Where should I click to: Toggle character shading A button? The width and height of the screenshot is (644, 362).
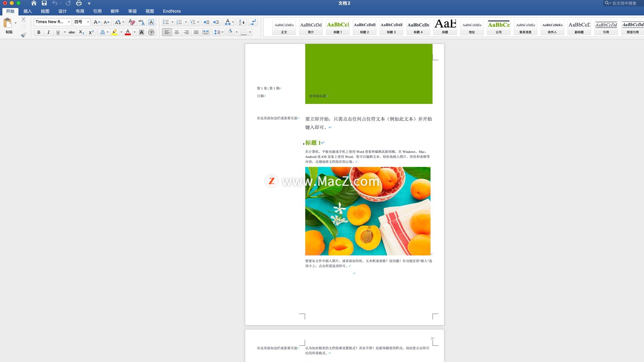[142, 32]
